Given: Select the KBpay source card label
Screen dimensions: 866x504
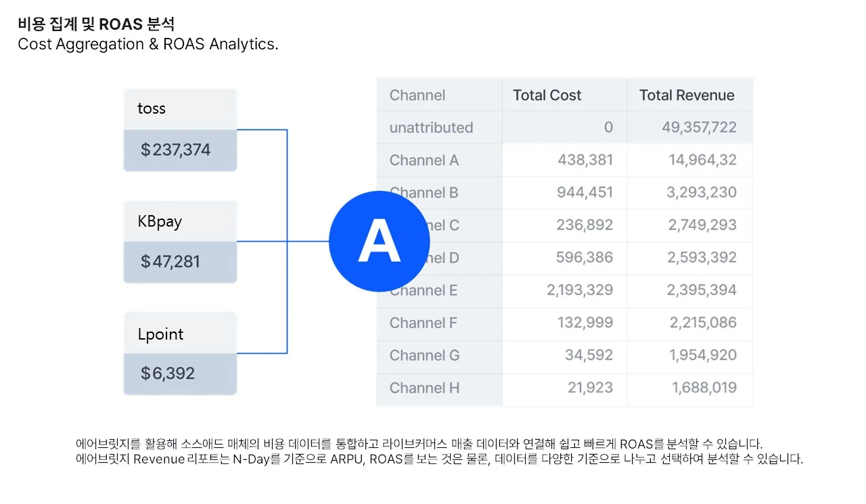Looking at the screenshot, I should [160, 221].
